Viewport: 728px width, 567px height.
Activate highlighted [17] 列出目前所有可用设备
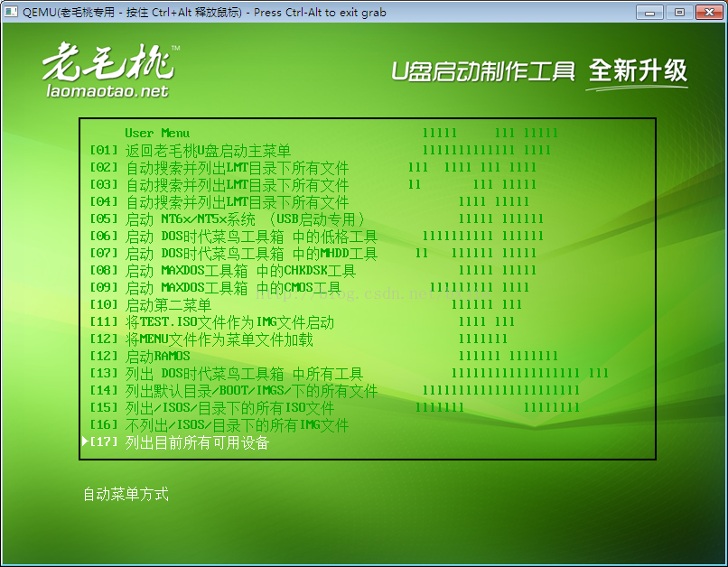point(175,442)
